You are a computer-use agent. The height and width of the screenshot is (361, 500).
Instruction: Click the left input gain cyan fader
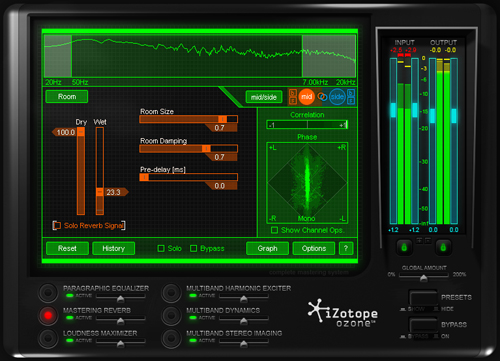tap(393, 110)
